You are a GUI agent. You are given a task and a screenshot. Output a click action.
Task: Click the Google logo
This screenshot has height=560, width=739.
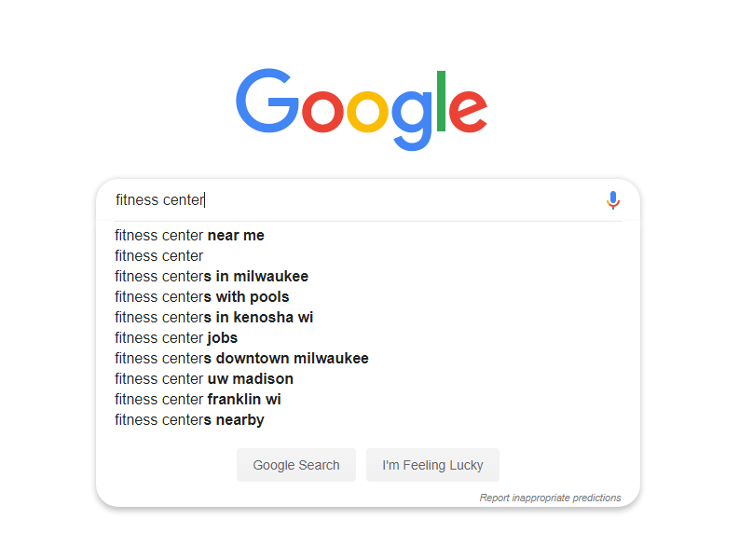click(362, 109)
